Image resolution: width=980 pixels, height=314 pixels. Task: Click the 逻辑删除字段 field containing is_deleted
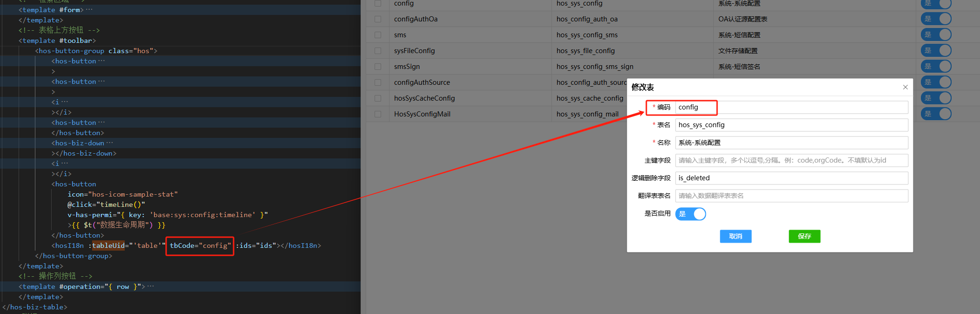[x=791, y=178]
